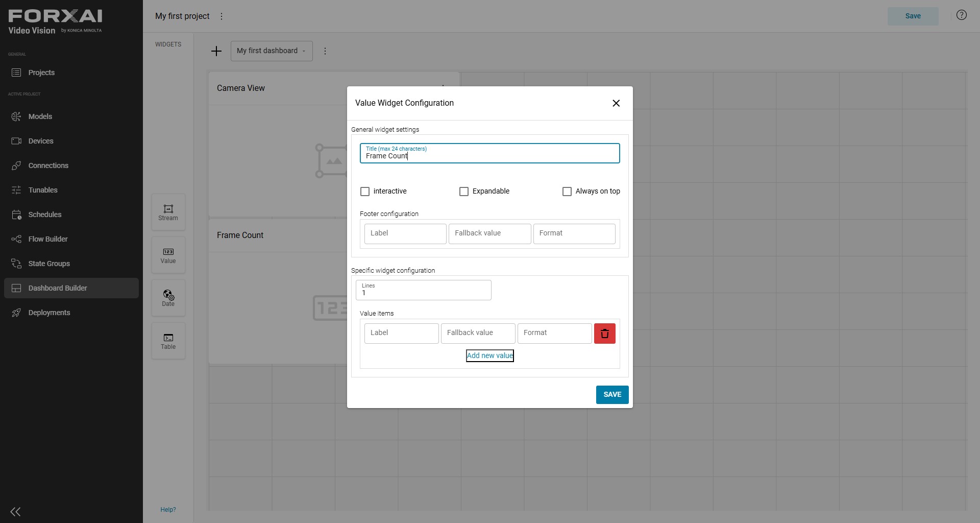The image size is (980, 523).
Task: Enable the interactive checkbox
Action: (x=365, y=192)
